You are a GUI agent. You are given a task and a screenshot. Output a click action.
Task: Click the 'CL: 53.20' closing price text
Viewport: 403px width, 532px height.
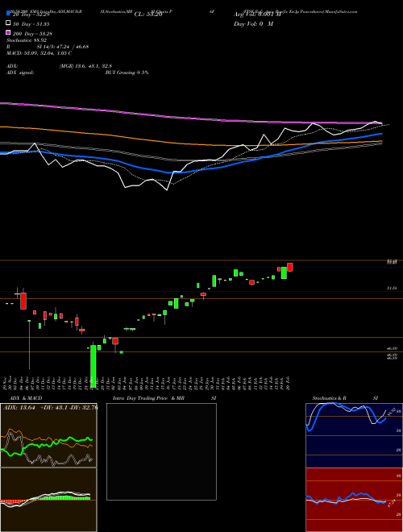[148, 15]
